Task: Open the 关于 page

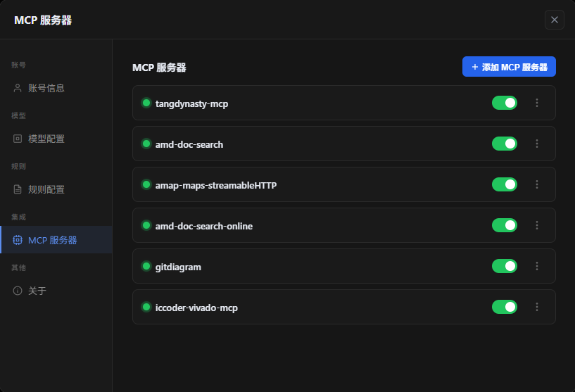Action: [x=56, y=291]
